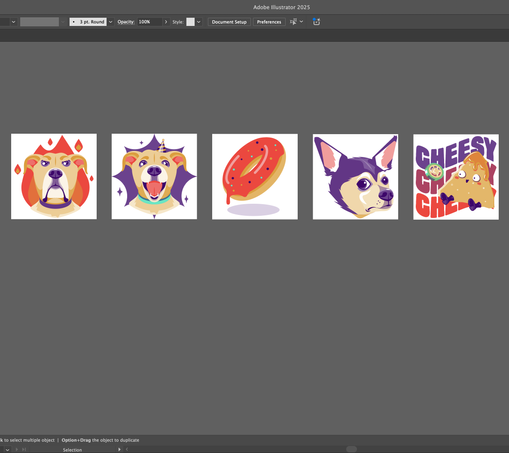Select the CHEESY nacho artboard
Viewport: 509px width, 453px height.
coord(456,177)
